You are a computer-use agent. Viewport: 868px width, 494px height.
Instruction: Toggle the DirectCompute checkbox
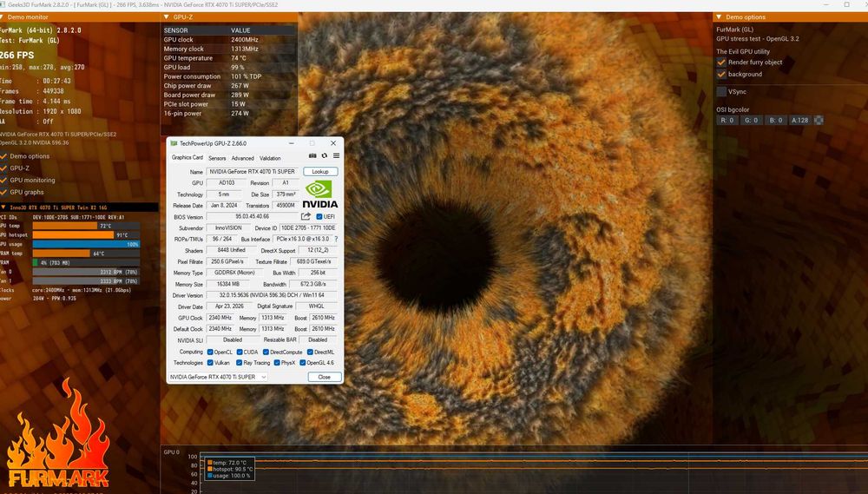point(266,352)
